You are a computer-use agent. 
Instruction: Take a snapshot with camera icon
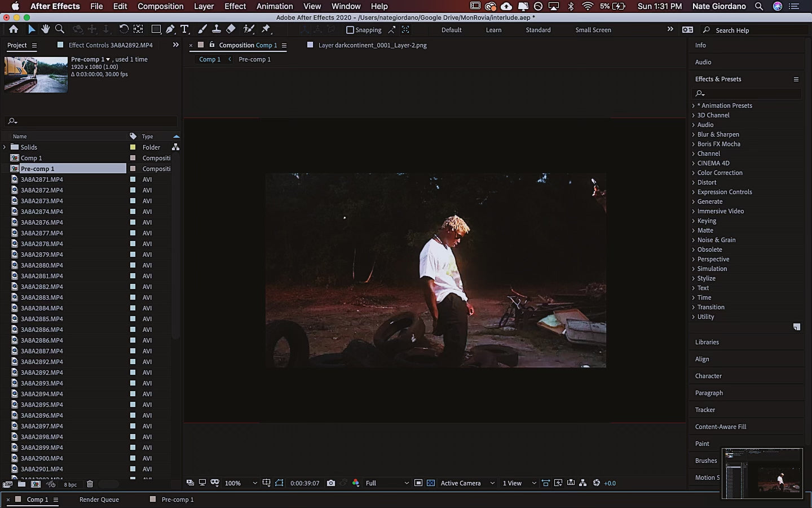click(331, 483)
